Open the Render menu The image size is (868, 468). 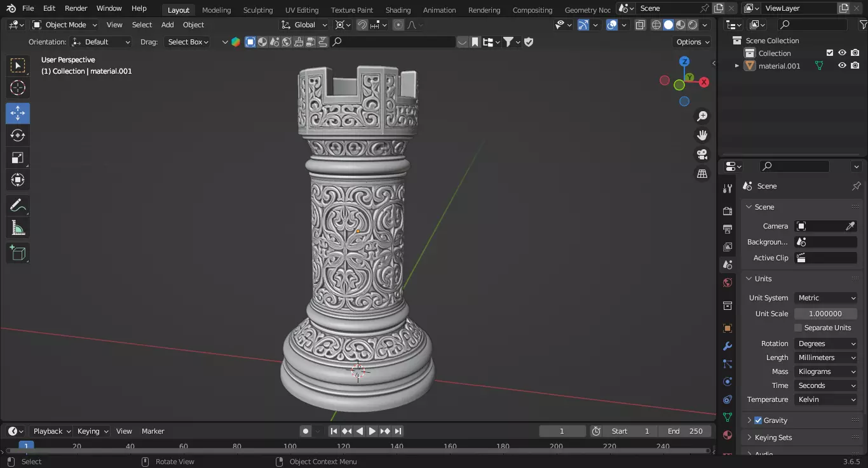(76, 8)
